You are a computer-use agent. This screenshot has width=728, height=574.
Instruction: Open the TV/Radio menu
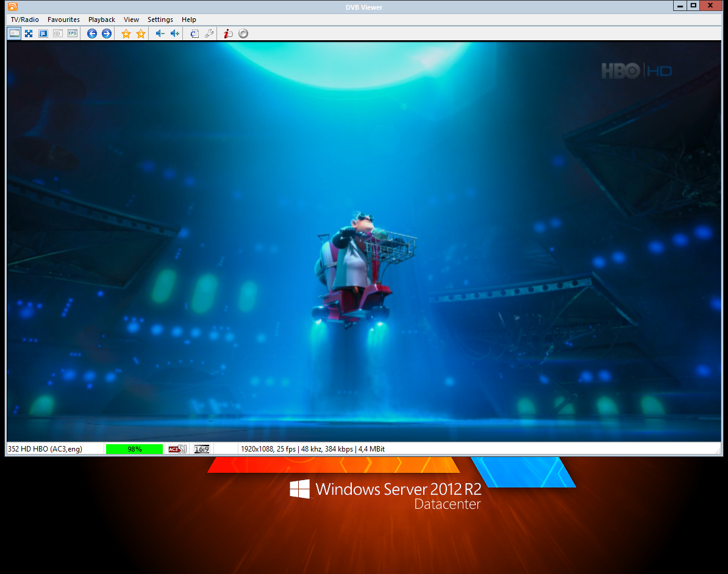(24, 19)
